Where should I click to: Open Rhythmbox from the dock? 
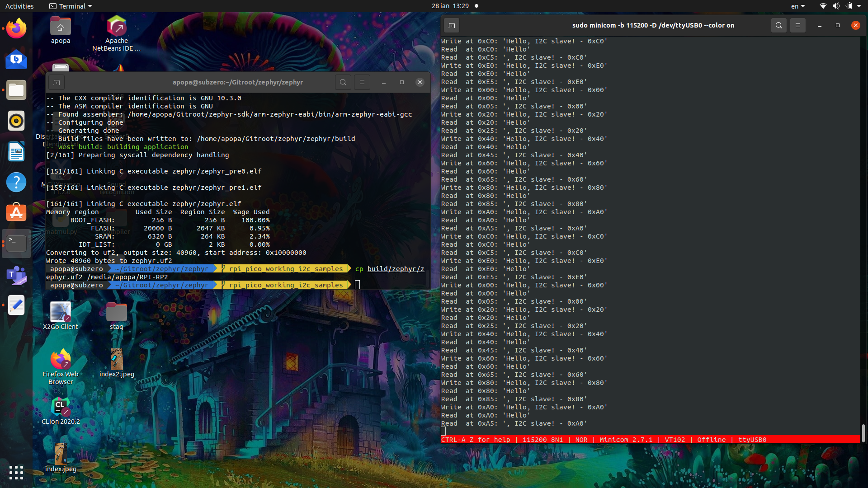coord(16,121)
